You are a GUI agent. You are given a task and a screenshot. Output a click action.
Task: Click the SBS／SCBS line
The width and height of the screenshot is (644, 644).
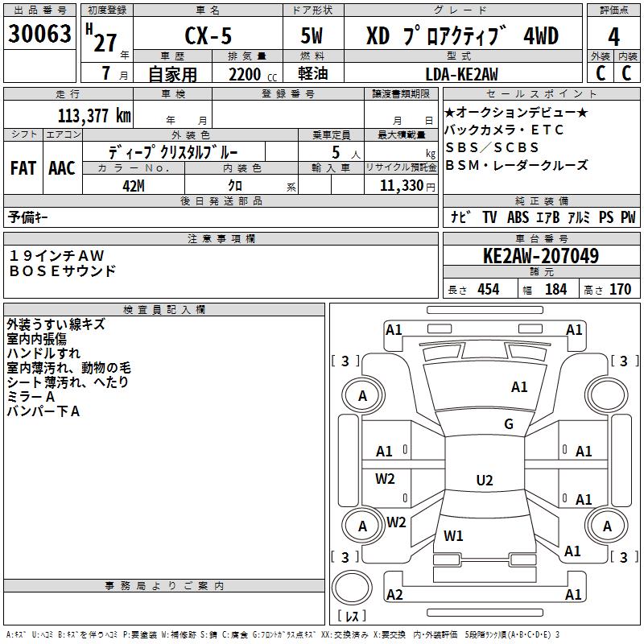coord(492,147)
